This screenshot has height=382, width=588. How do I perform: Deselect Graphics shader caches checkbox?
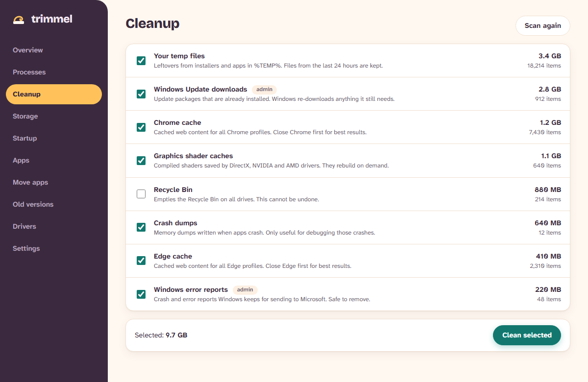pos(141,161)
